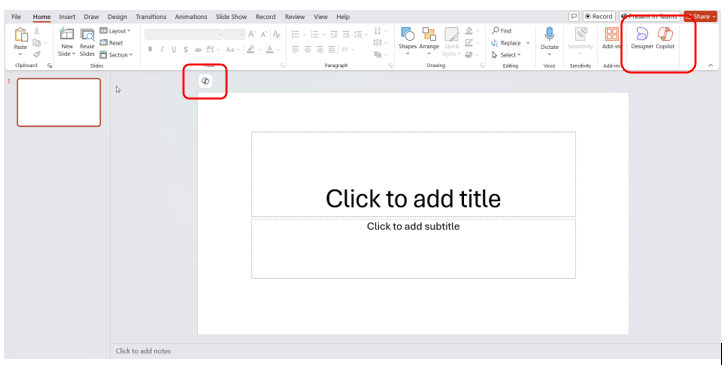728x368 pixels.
Task: Center the text alignment
Action: point(307,49)
